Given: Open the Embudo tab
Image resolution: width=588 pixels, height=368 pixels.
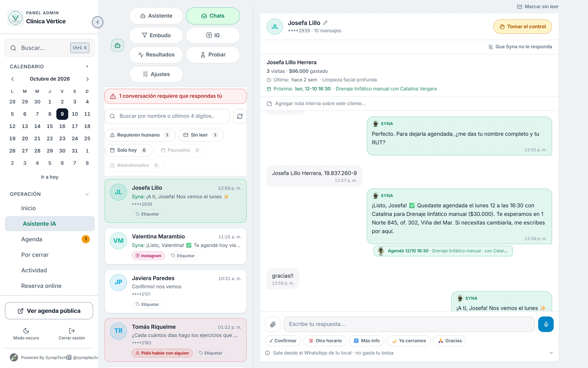Looking at the screenshot, I should 156,35.
